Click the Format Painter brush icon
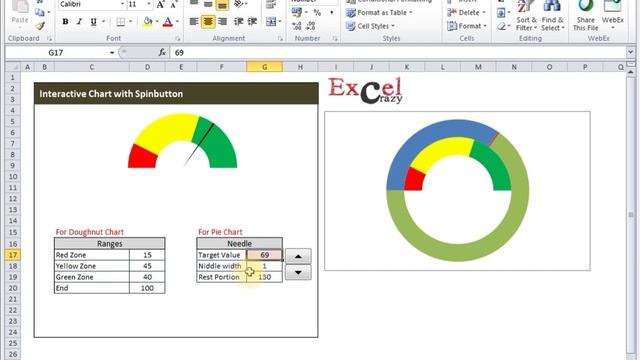This screenshot has height=360, width=640. point(40,26)
